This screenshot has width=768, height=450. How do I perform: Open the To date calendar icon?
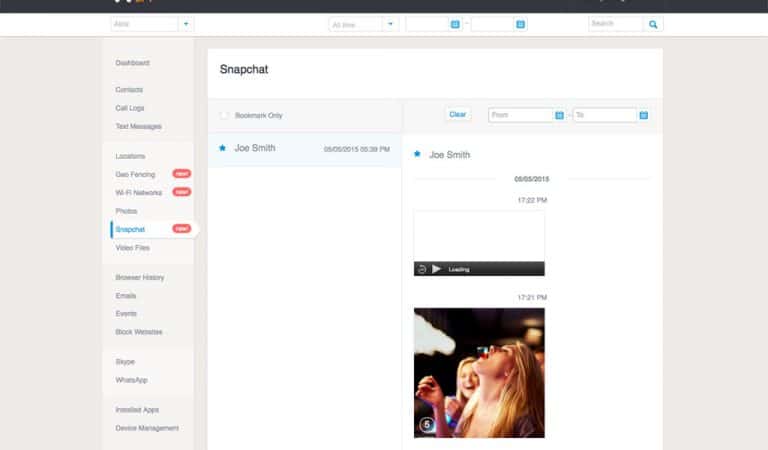click(643, 115)
